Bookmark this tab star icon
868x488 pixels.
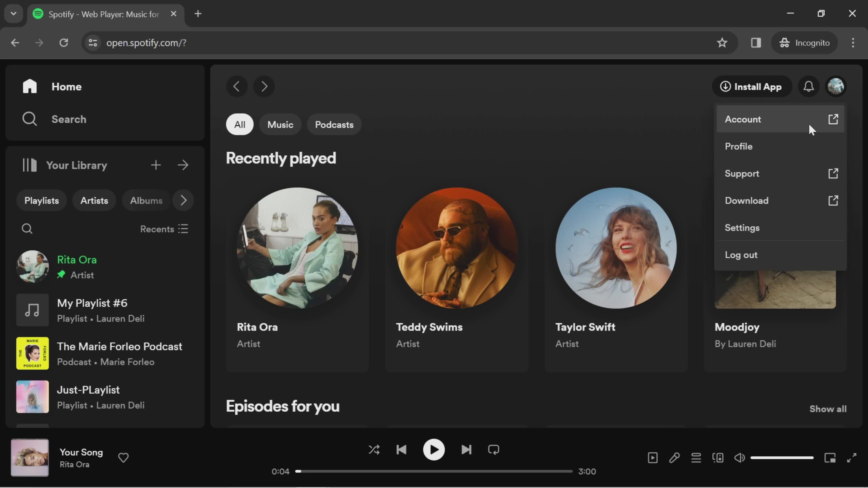[x=722, y=43]
